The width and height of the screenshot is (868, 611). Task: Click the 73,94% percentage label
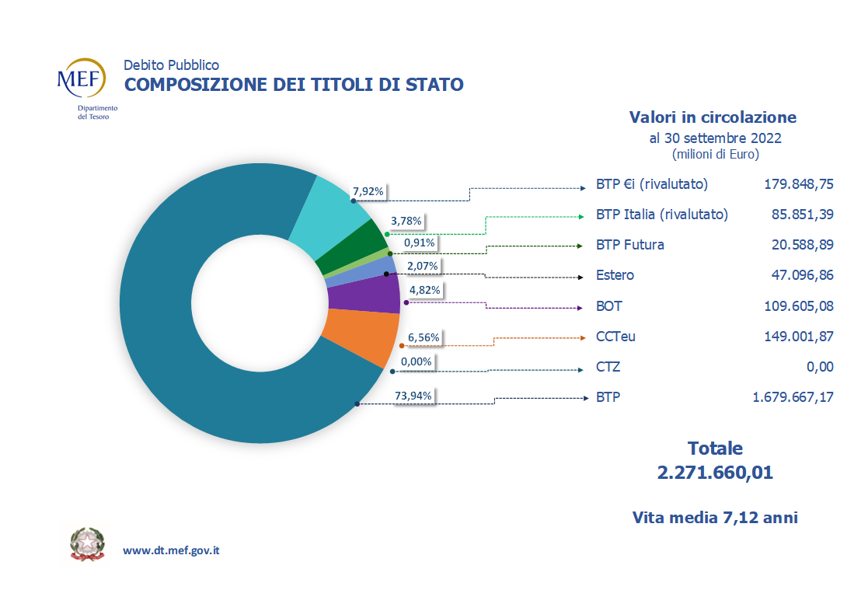point(413,396)
